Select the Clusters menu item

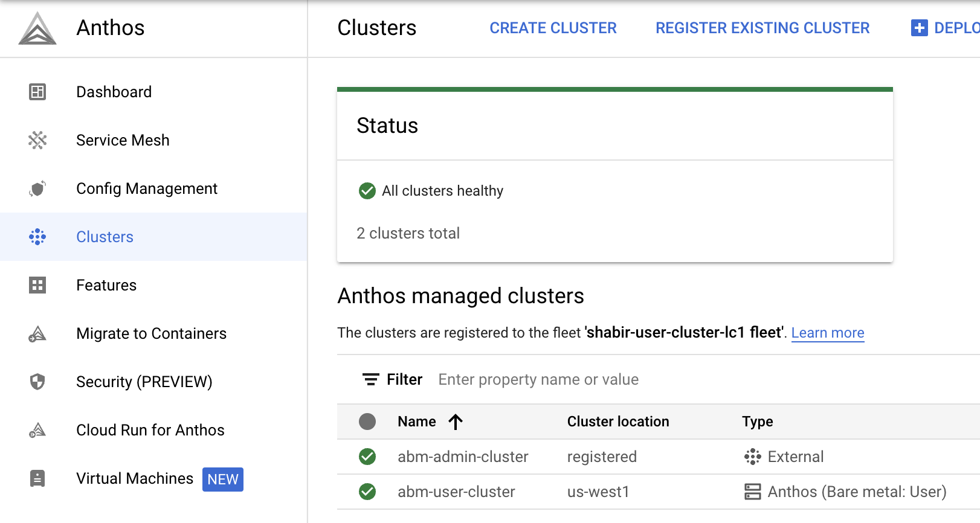(x=105, y=237)
